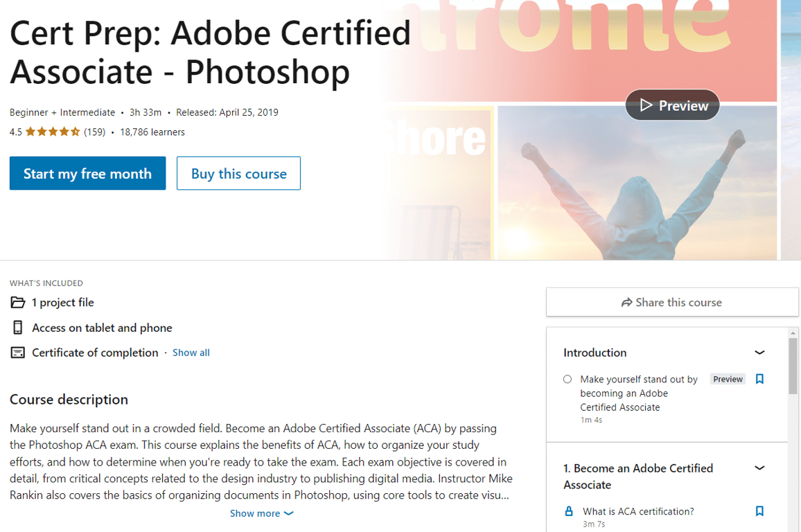Click the project file folder icon
Viewport: 801px width, 532px height.
coord(18,302)
